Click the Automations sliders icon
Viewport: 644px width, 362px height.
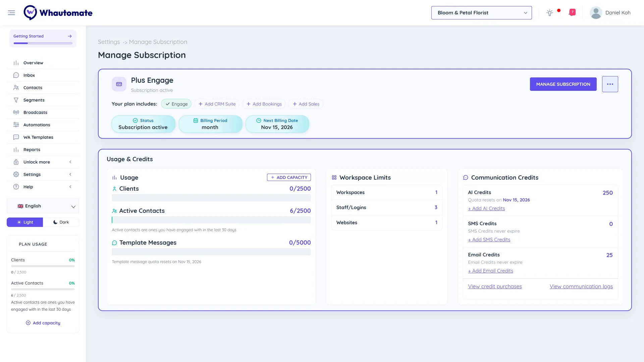[16, 125]
